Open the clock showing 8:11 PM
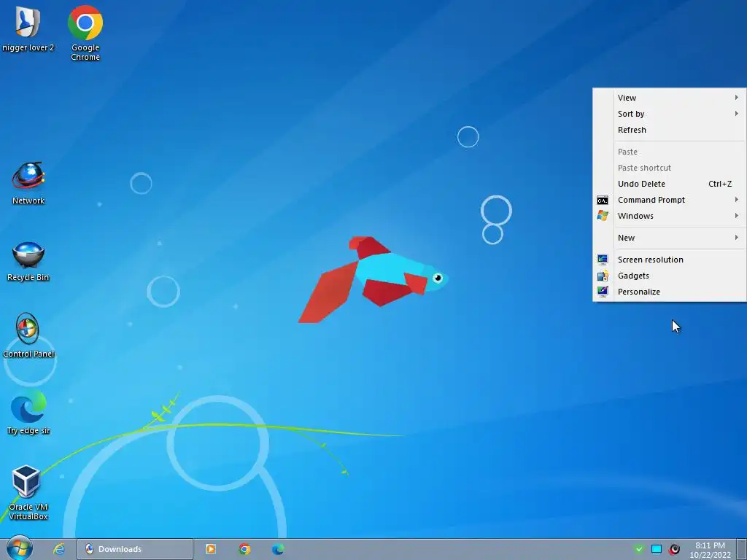Viewport: 747px width, 560px height. pos(710,550)
